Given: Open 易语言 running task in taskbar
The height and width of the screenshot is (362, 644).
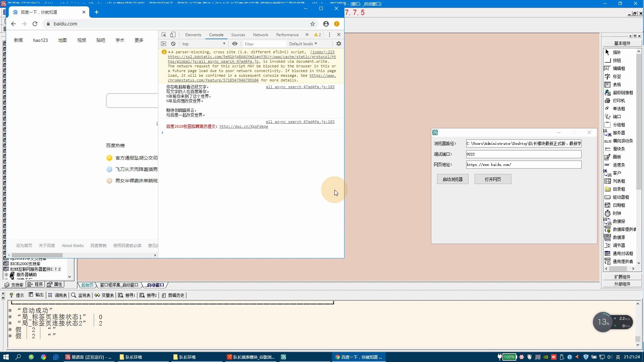Looking at the screenshot, I should (89, 357).
